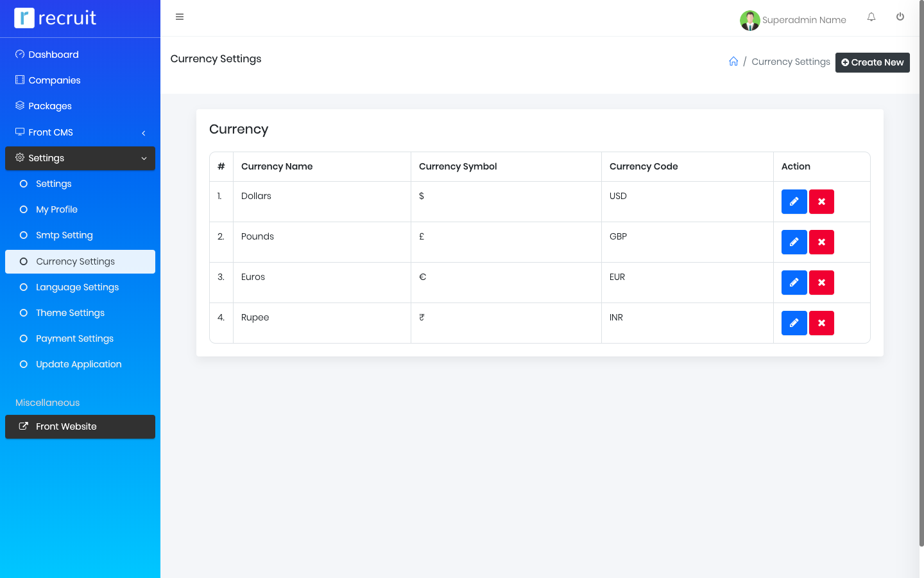The image size is (924, 578).
Task: Open Superadmin Name profile menu
Action: pyautogui.click(x=793, y=20)
